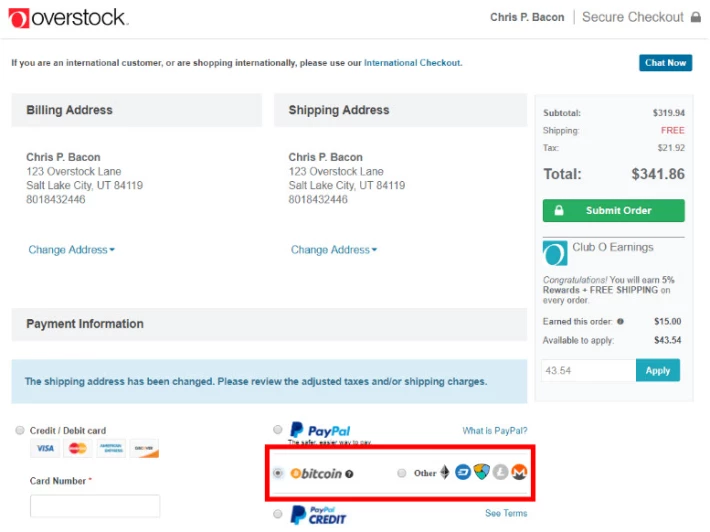The height and width of the screenshot is (532, 710).
Task: Click the Mastercard icon
Action: (x=77, y=450)
